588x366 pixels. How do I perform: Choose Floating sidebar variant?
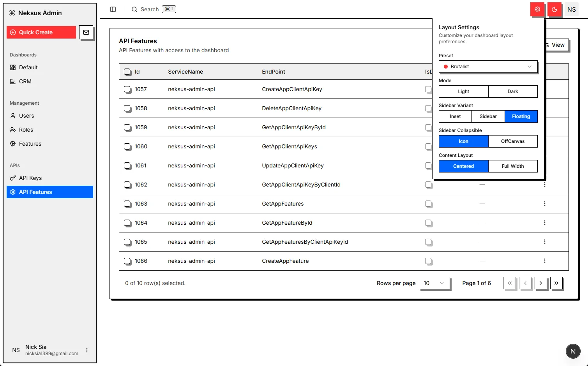521,116
